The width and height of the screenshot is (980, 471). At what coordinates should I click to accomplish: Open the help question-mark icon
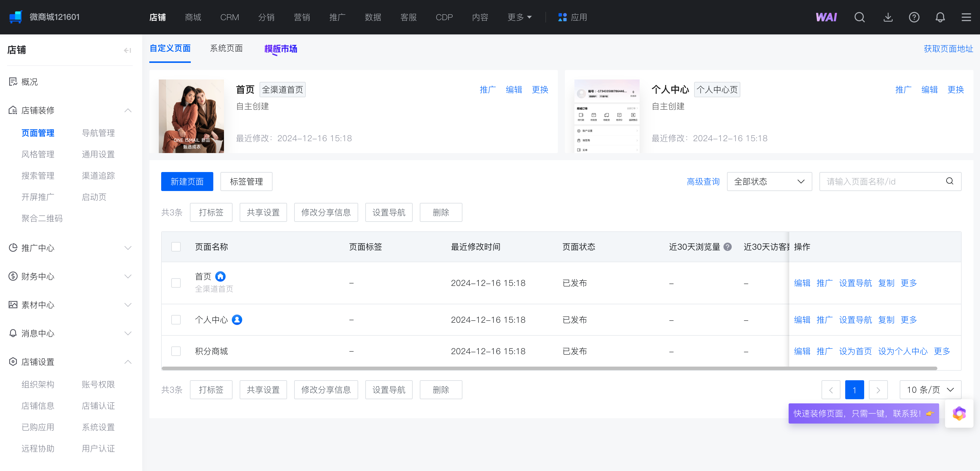click(x=914, y=17)
